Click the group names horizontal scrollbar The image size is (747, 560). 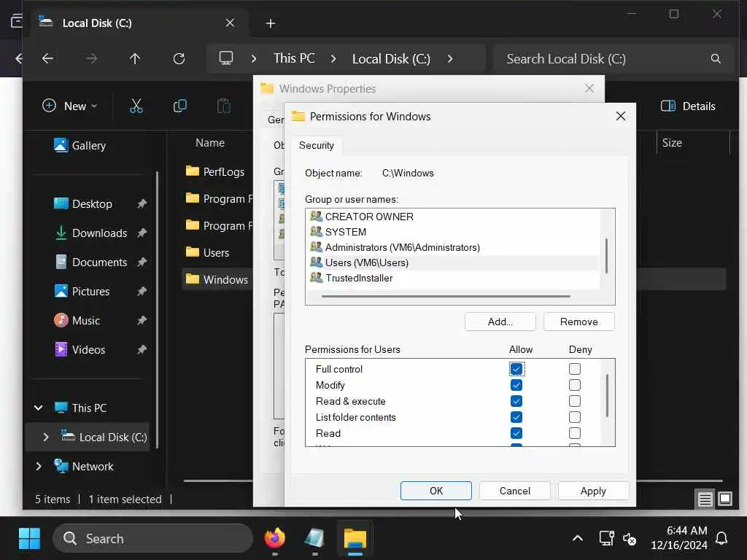tap(446, 296)
